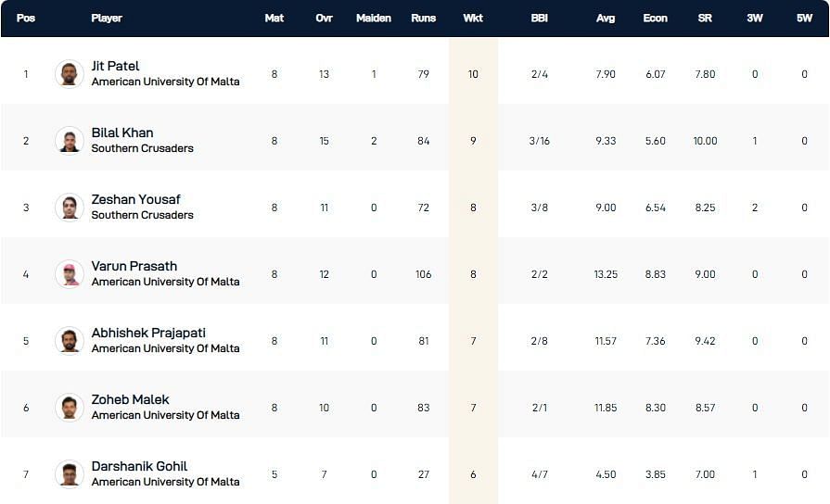Click the Maiden column header

click(x=374, y=18)
